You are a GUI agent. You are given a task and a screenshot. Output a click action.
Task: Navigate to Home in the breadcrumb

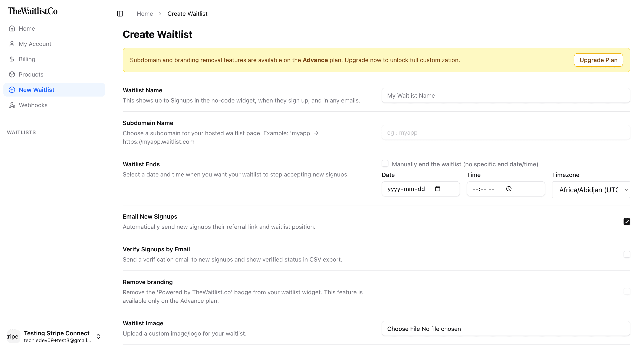[x=145, y=13]
